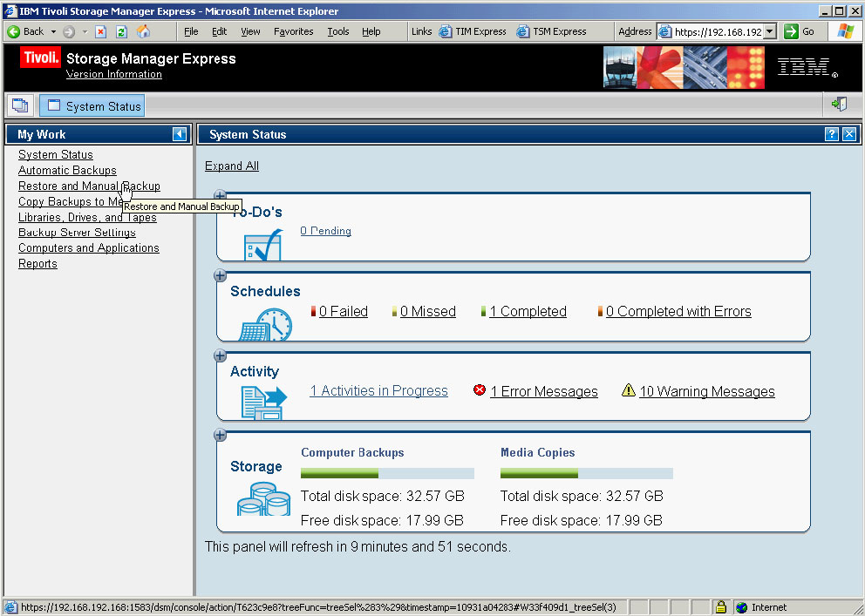Click the 0 Missed link
This screenshot has width=865, height=616.
pyautogui.click(x=428, y=311)
